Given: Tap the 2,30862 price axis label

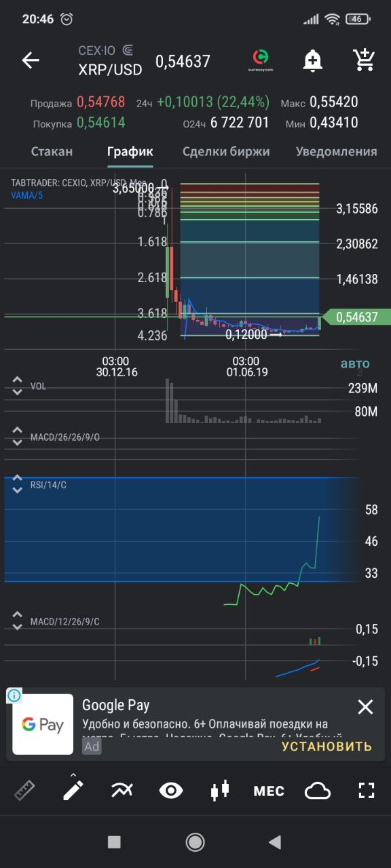Looking at the screenshot, I should (x=357, y=244).
